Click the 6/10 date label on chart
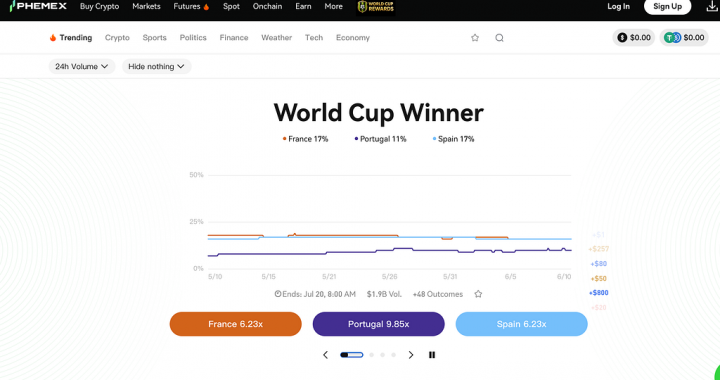This screenshot has width=720, height=380. tap(564, 277)
